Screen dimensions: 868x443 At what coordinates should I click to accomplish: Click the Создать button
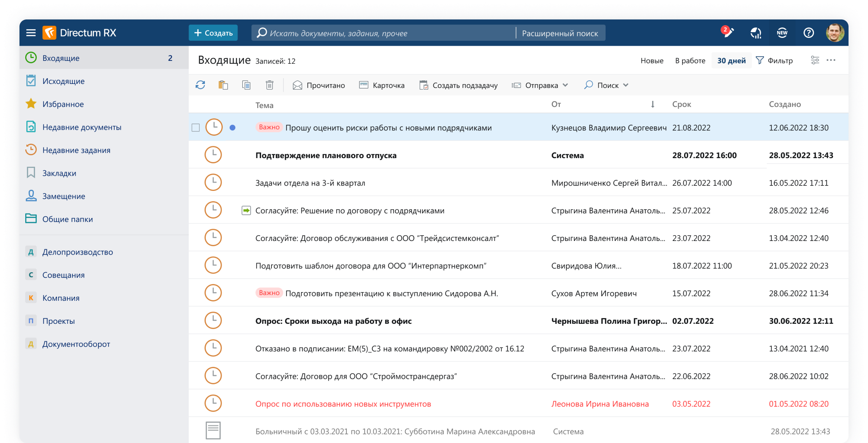213,33
